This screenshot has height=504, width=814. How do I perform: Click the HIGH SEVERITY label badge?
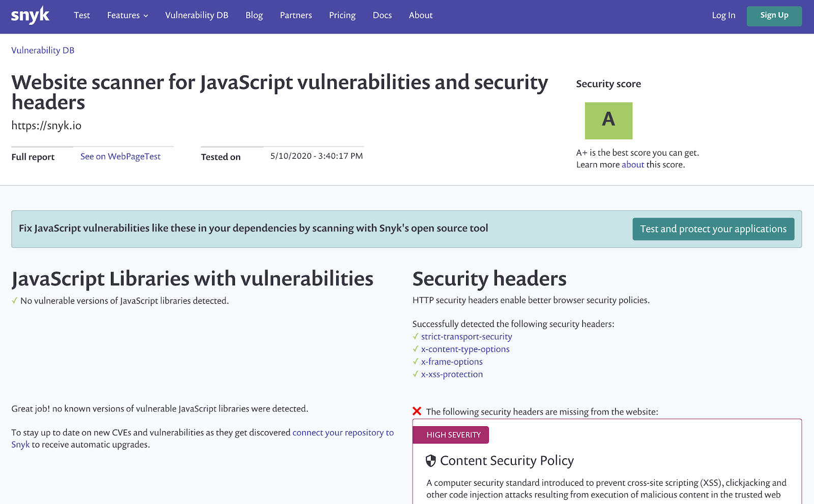(451, 435)
